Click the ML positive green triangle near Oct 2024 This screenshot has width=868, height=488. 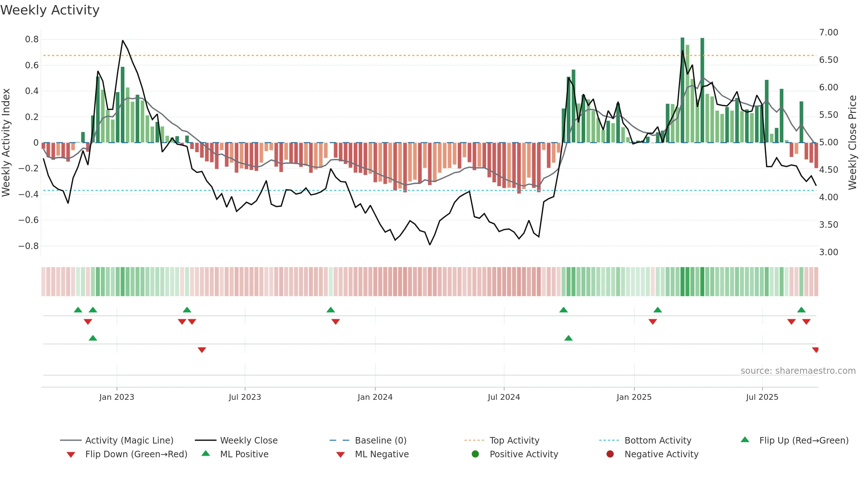(x=569, y=338)
